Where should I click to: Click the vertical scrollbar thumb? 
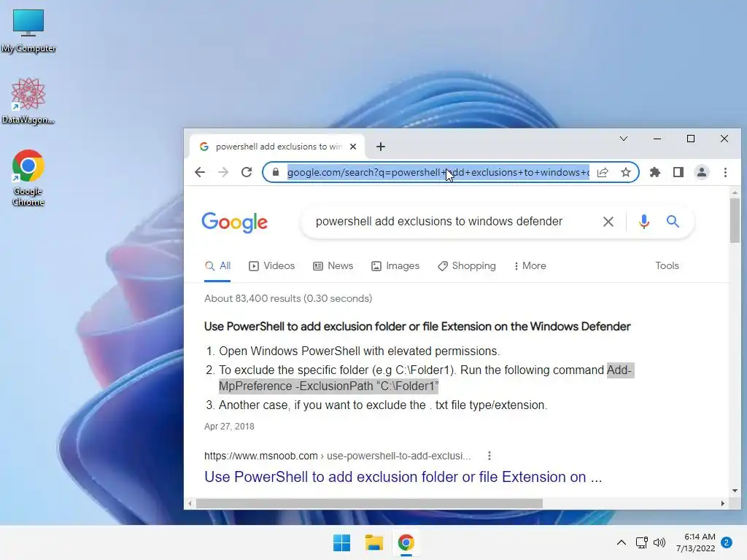click(735, 220)
